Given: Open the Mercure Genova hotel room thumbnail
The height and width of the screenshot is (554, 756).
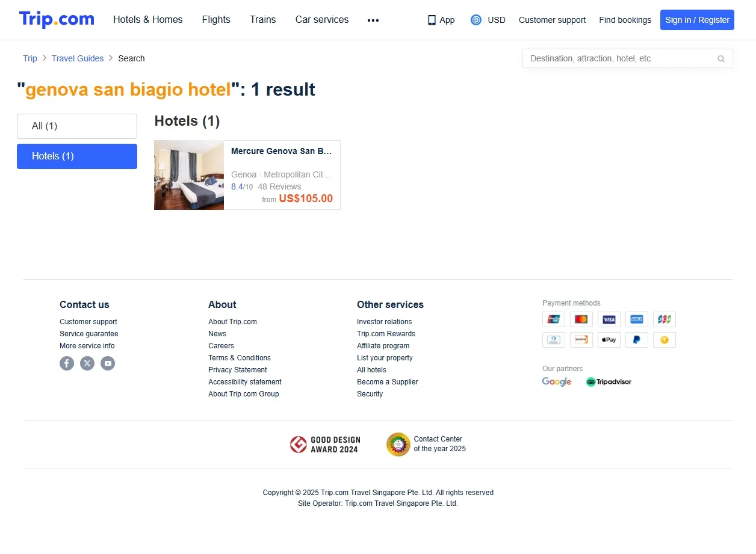Looking at the screenshot, I should tap(189, 175).
